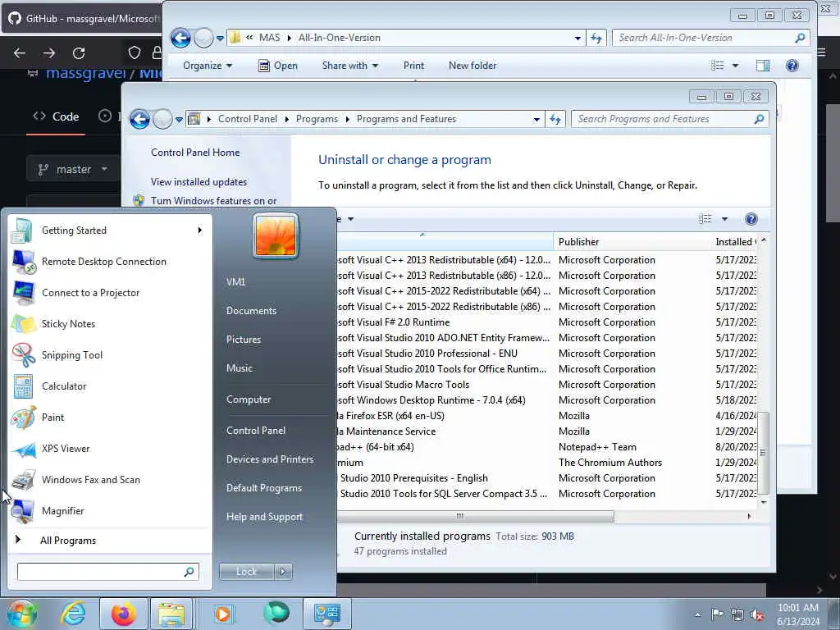Viewport: 840px width, 630px height.
Task: Click back arrow in MAS Explorer window
Action: (180, 38)
